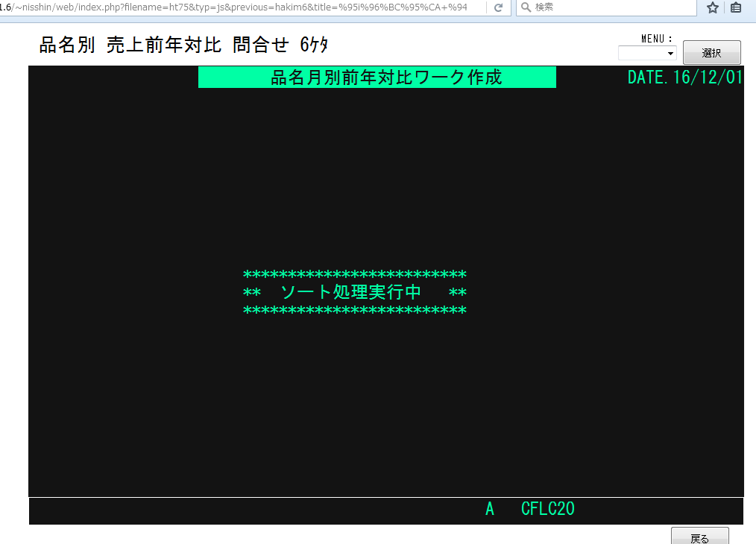Click the 6ｹﾀ text in page title
Image resolution: width=756 pixels, height=544 pixels.
(x=314, y=45)
